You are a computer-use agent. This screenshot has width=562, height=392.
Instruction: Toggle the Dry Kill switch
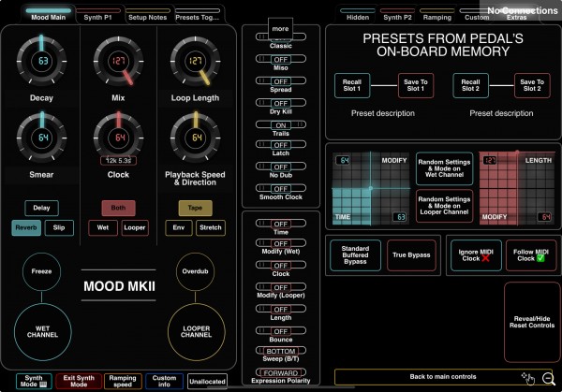pos(281,103)
